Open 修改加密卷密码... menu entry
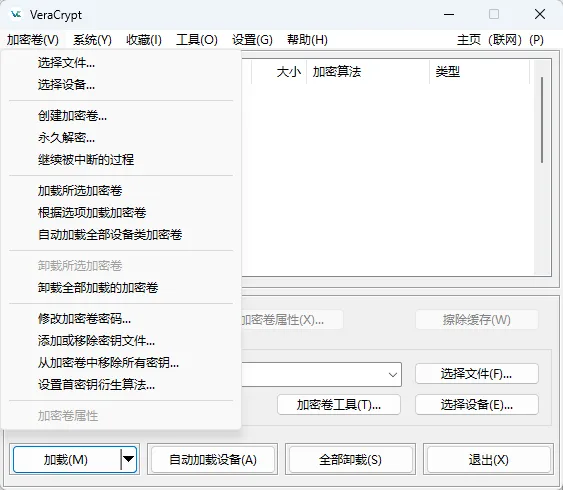 point(121,319)
